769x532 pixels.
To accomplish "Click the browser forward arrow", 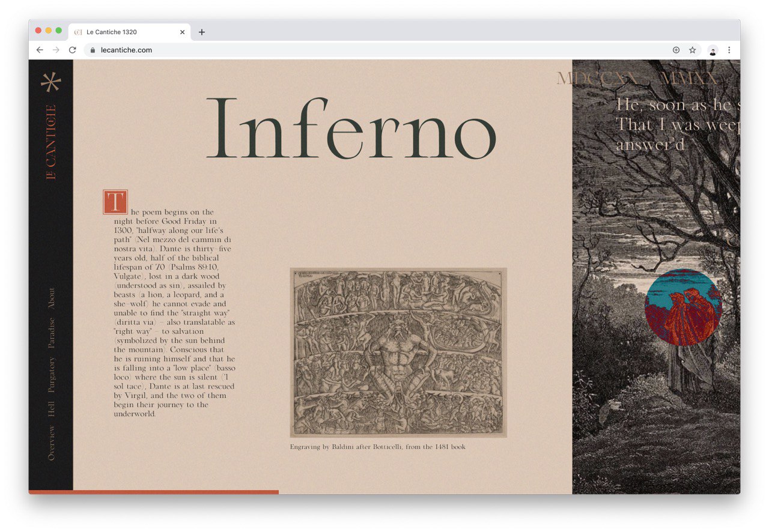I will [56, 50].
